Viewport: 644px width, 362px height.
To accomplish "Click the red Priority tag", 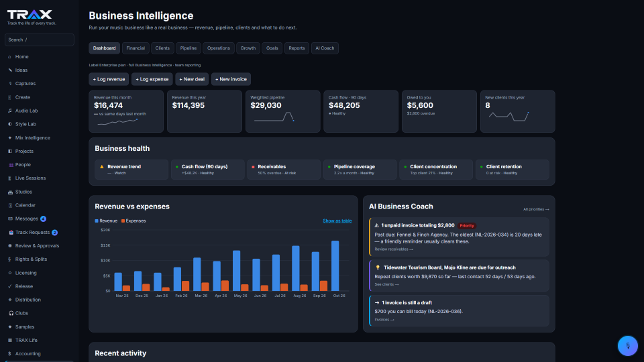I will (x=467, y=226).
